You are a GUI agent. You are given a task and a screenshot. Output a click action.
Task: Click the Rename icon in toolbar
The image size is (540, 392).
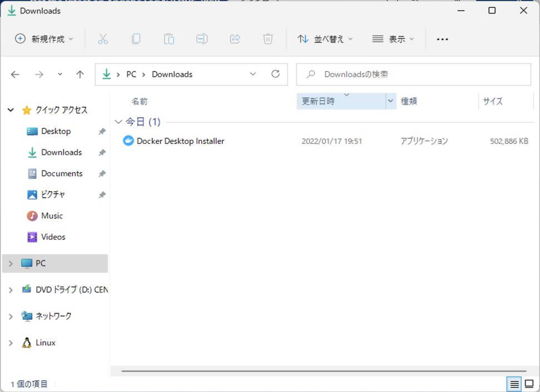point(202,39)
